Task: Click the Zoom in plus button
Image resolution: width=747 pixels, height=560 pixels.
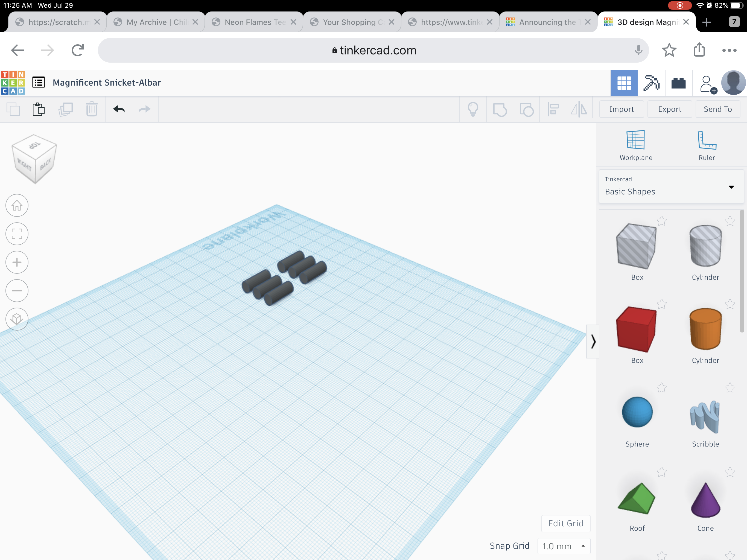Action: coord(17,262)
